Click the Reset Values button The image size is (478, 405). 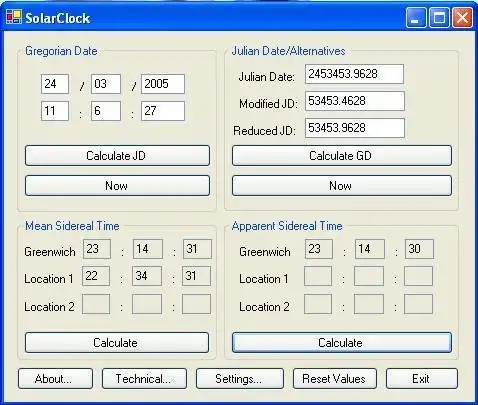(335, 379)
